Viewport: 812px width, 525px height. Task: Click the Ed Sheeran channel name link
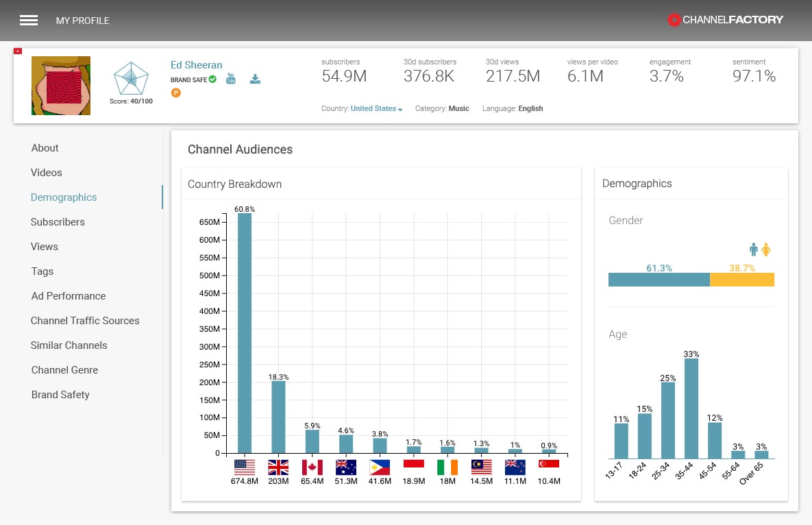196,65
